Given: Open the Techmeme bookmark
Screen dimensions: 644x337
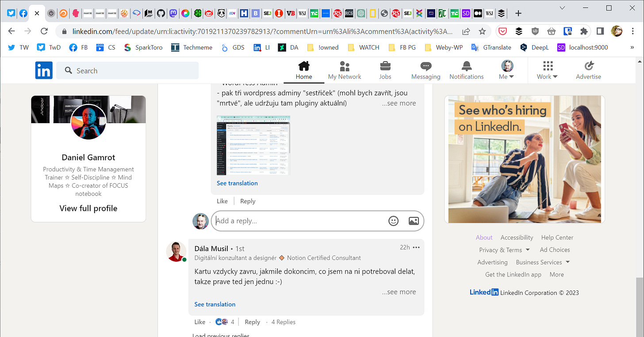Looking at the screenshot, I should [x=192, y=47].
